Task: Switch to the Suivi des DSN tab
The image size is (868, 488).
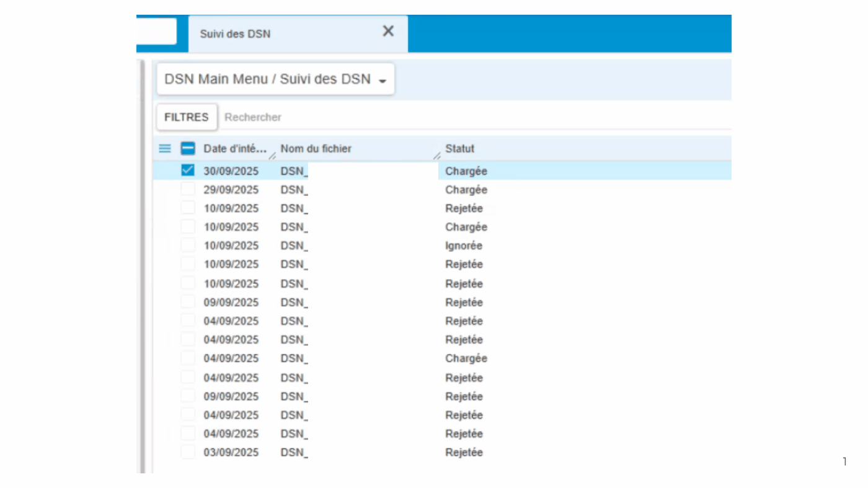Action: [236, 34]
